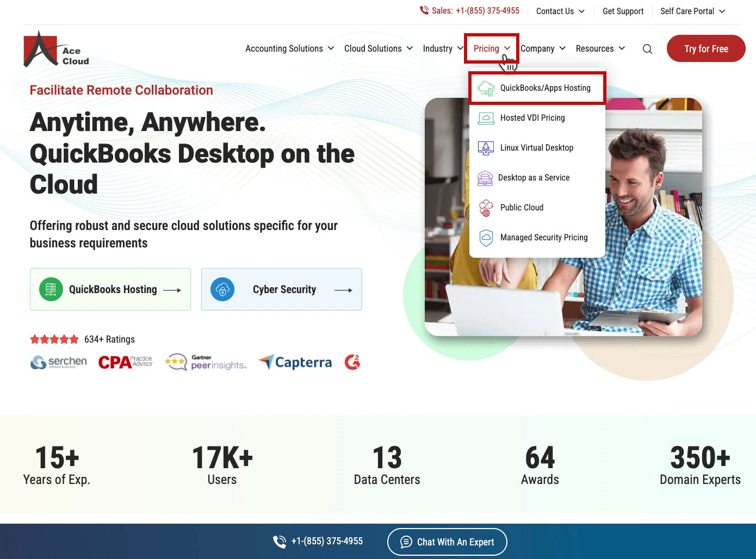Click the Linux Virtual Desktop penguin icon
Viewport: 756px width, 559px height.
pyautogui.click(x=485, y=147)
